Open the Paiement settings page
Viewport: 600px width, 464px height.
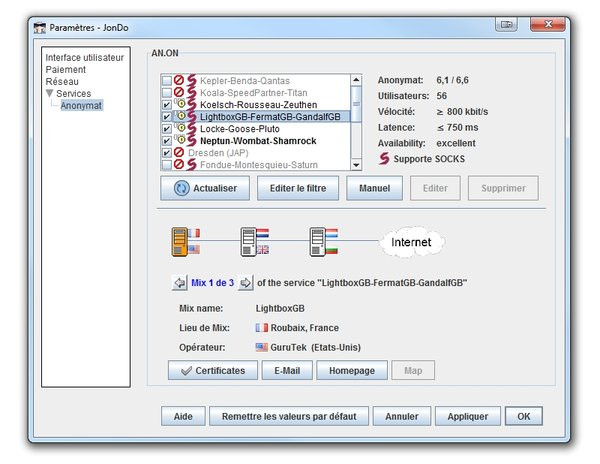pos(65,70)
